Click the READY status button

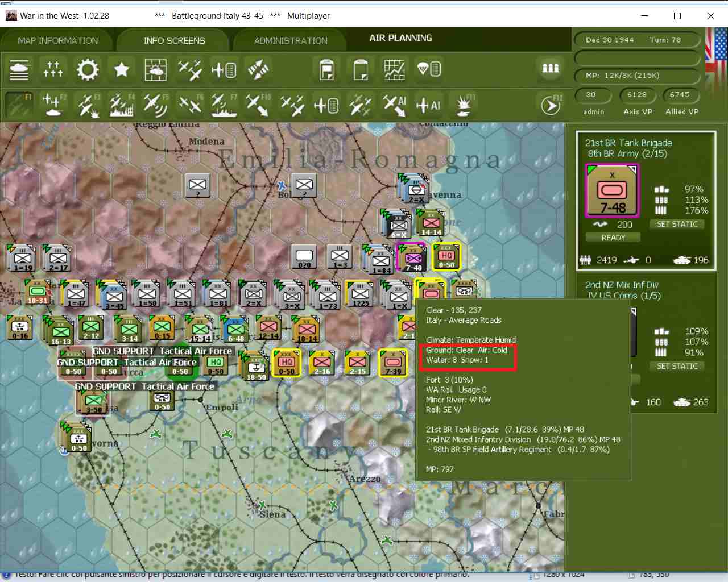pyautogui.click(x=613, y=238)
